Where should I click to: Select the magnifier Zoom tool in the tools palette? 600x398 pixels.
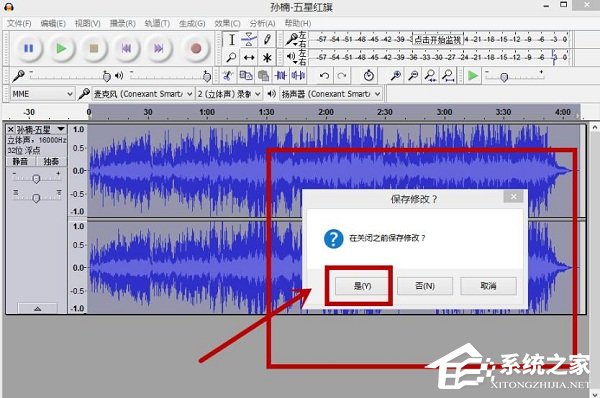(232, 57)
